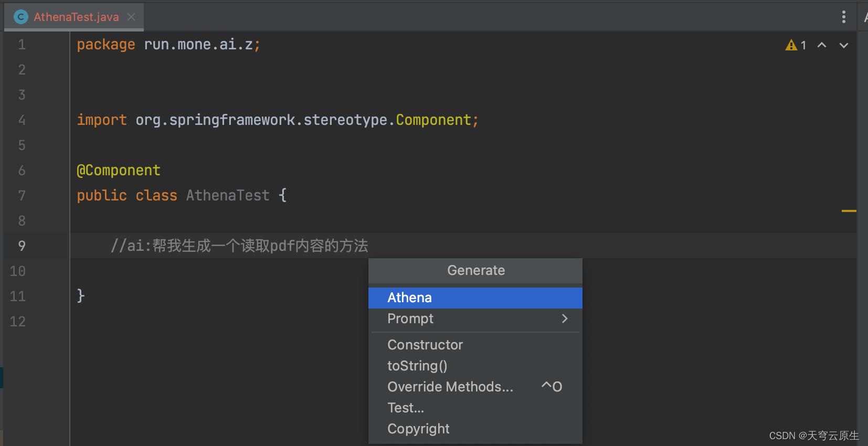
Task: Click the ai comment on line 9
Action: pyautogui.click(x=239, y=246)
